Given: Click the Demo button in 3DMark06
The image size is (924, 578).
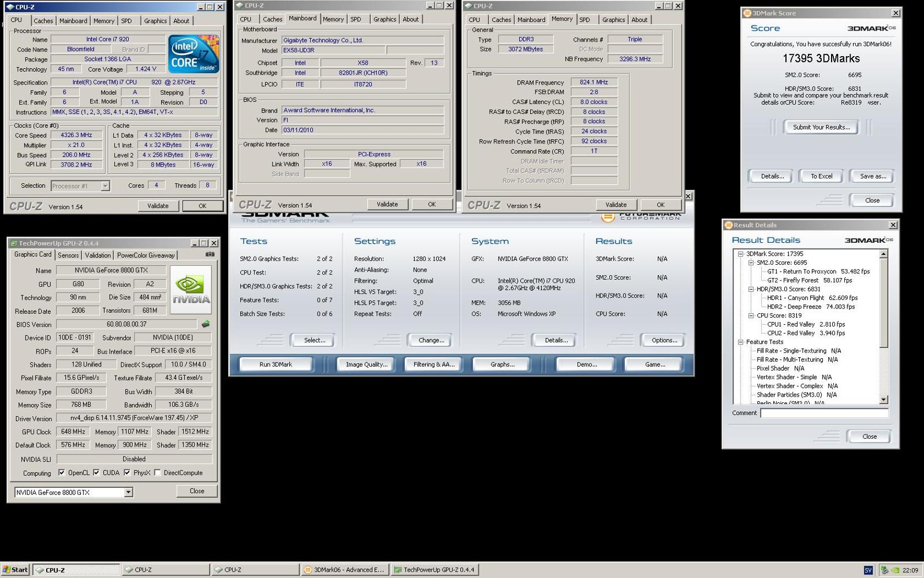Looking at the screenshot, I should [x=586, y=364].
